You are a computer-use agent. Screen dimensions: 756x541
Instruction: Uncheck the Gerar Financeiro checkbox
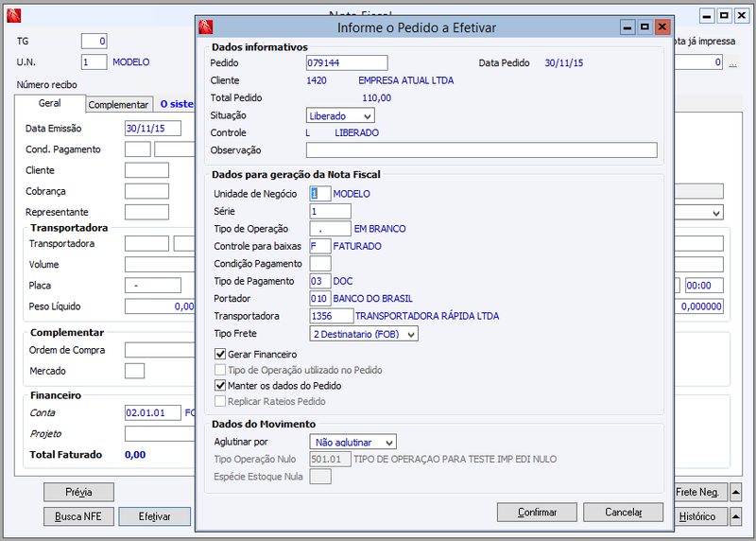220,355
